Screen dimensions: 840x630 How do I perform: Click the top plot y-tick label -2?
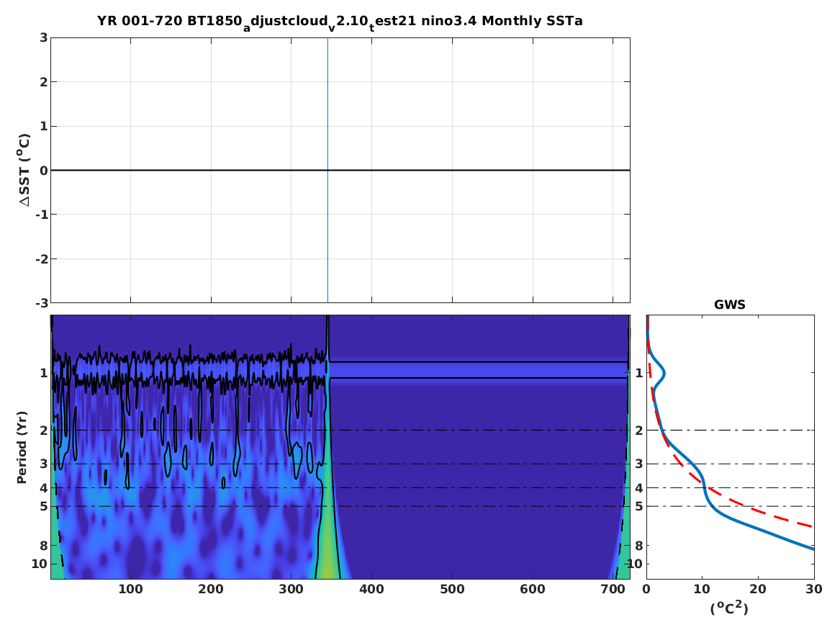click(41, 258)
